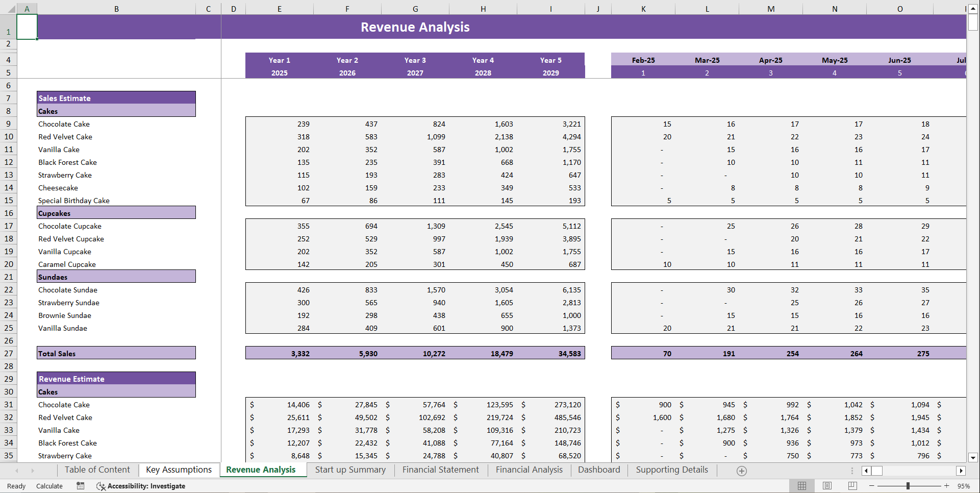Click the Zoom In plus icon
Image resolution: width=980 pixels, height=493 pixels.
coord(948,486)
